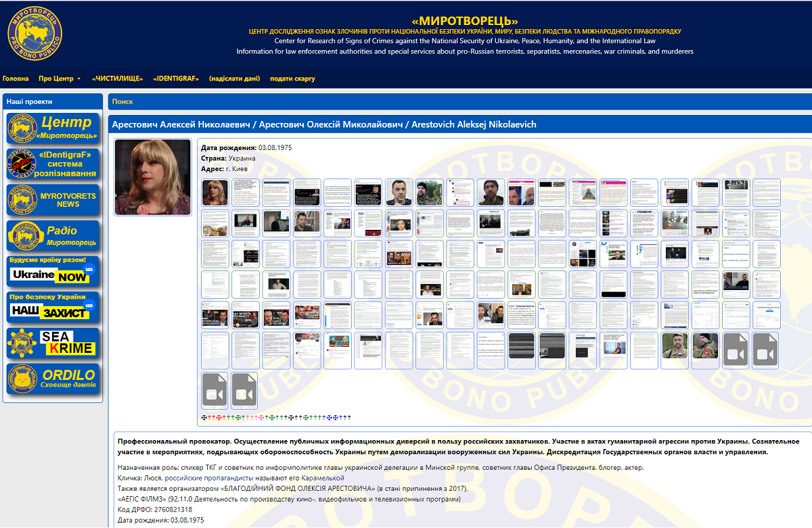Open the MYROTVORETS NEWS sidebar banner
Screen dimensions: 812x528
click(x=53, y=200)
